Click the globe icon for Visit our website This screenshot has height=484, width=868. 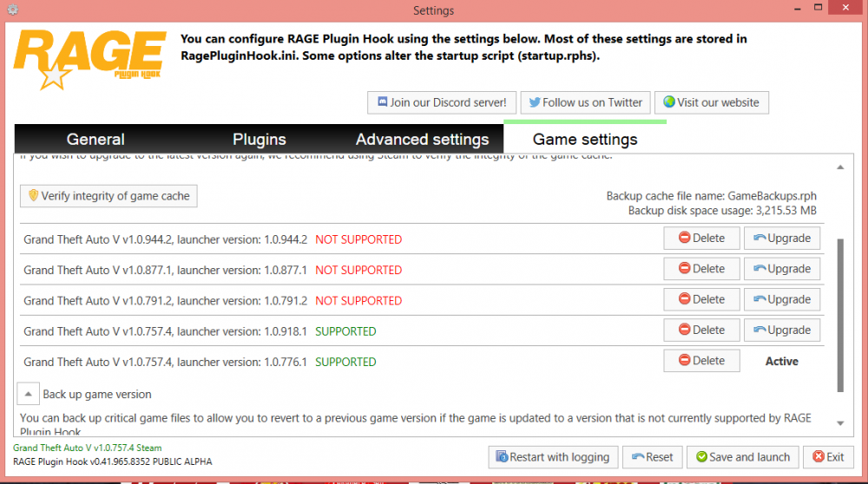click(x=669, y=101)
